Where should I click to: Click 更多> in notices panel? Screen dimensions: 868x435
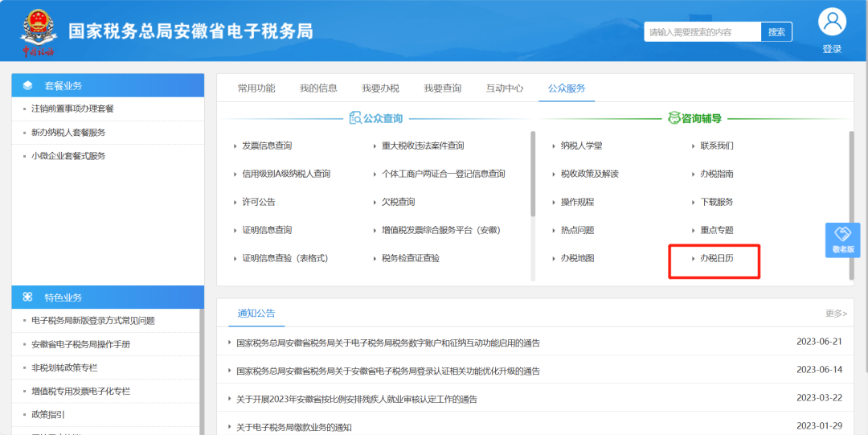pyautogui.click(x=836, y=314)
